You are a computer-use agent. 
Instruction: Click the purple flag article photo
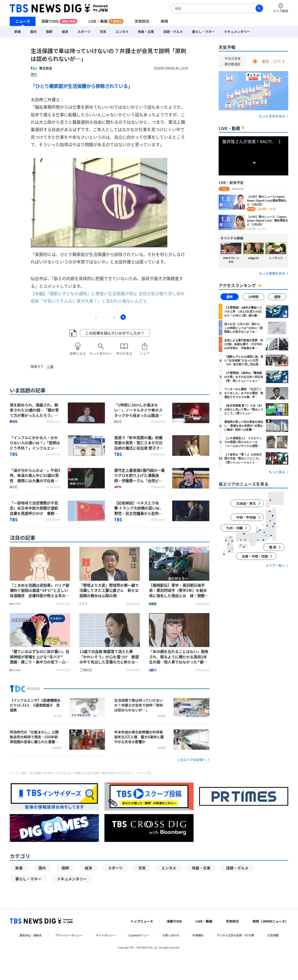99,202
